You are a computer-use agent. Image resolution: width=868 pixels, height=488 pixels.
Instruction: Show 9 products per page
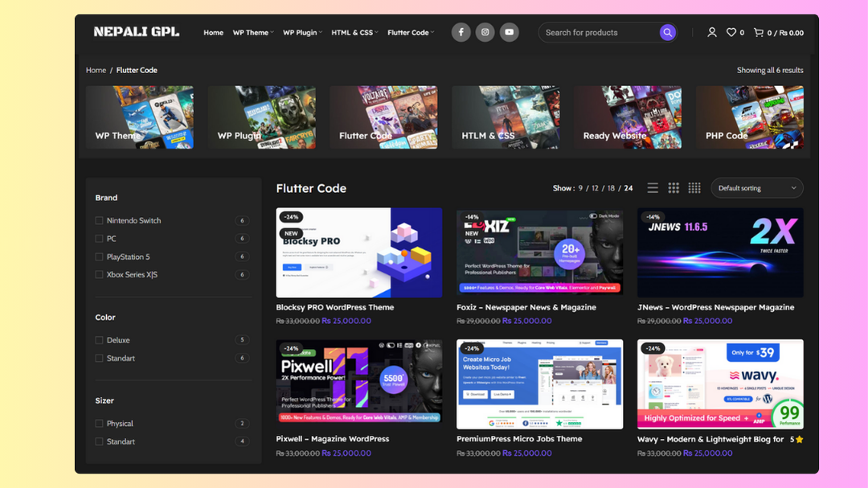pyautogui.click(x=581, y=188)
